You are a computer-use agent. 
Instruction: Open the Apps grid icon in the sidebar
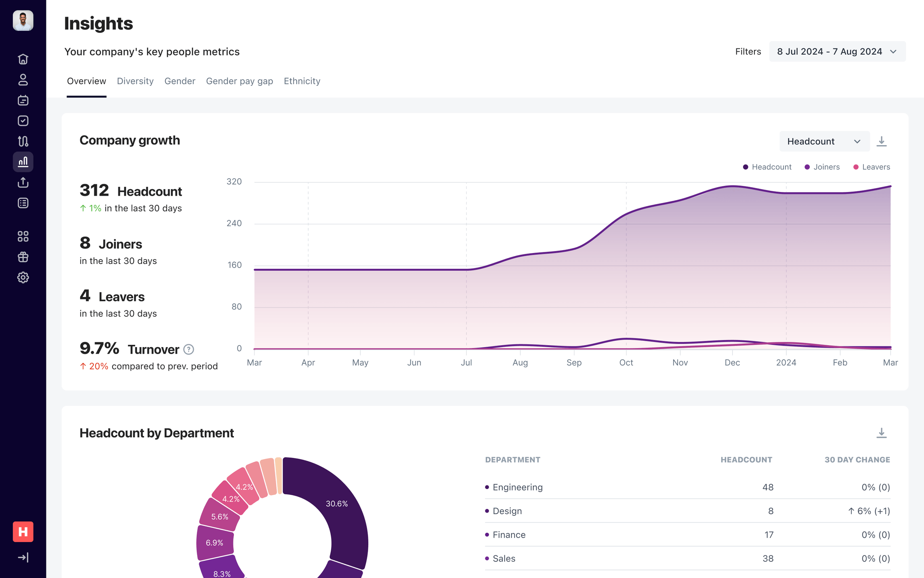coord(23,236)
